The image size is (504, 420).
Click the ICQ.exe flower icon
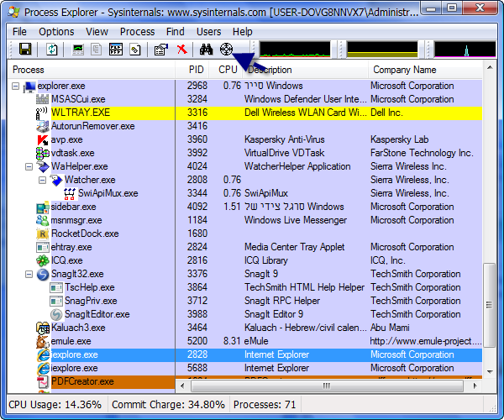point(43,260)
